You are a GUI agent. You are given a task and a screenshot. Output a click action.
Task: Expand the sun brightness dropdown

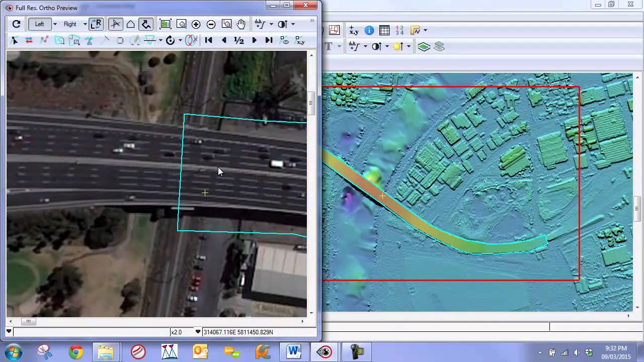[x=409, y=46]
